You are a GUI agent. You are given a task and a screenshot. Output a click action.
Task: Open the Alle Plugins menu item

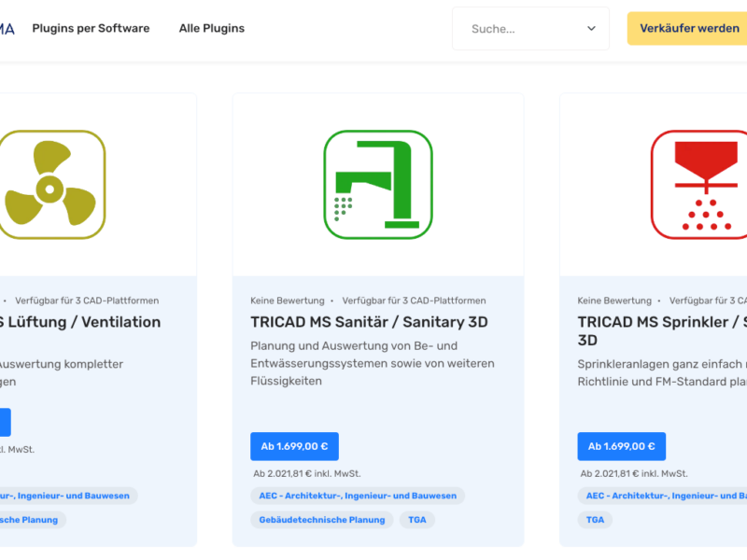[x=212, y=28]
